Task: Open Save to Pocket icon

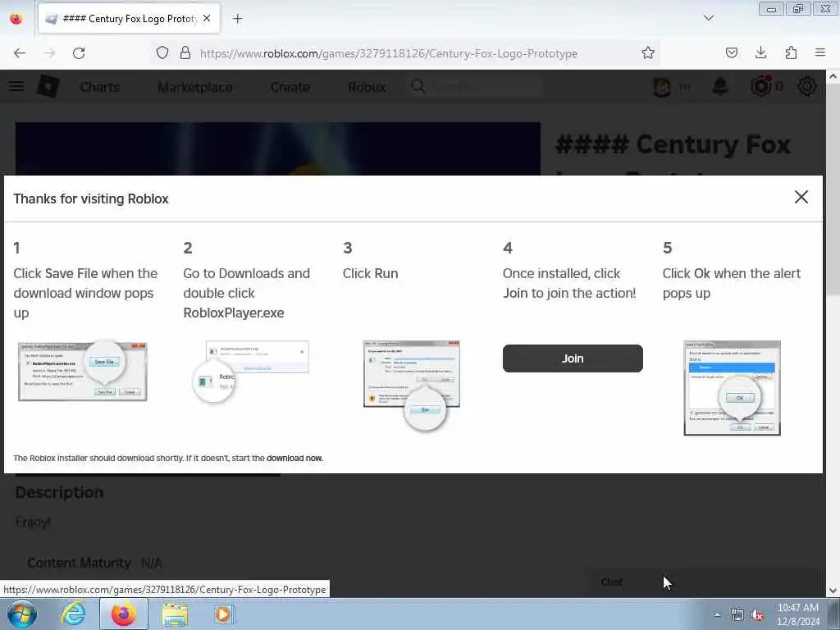Action: [x=731, y=52]
